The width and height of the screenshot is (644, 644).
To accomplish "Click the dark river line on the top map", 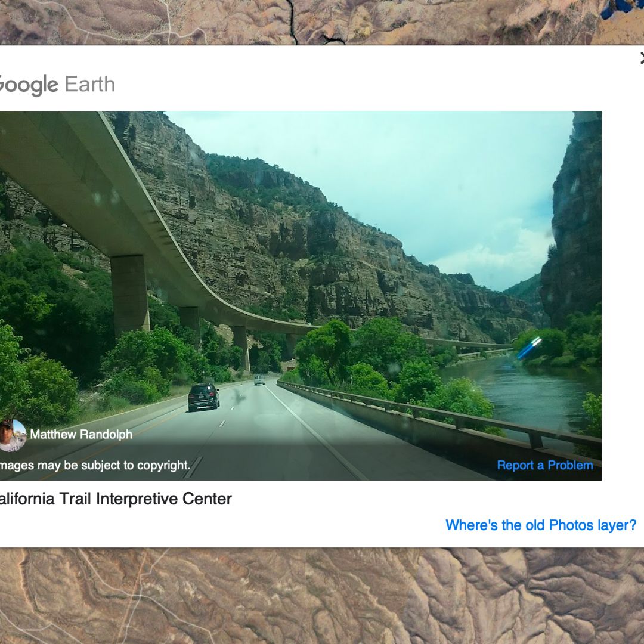I will tap(292, 20).
